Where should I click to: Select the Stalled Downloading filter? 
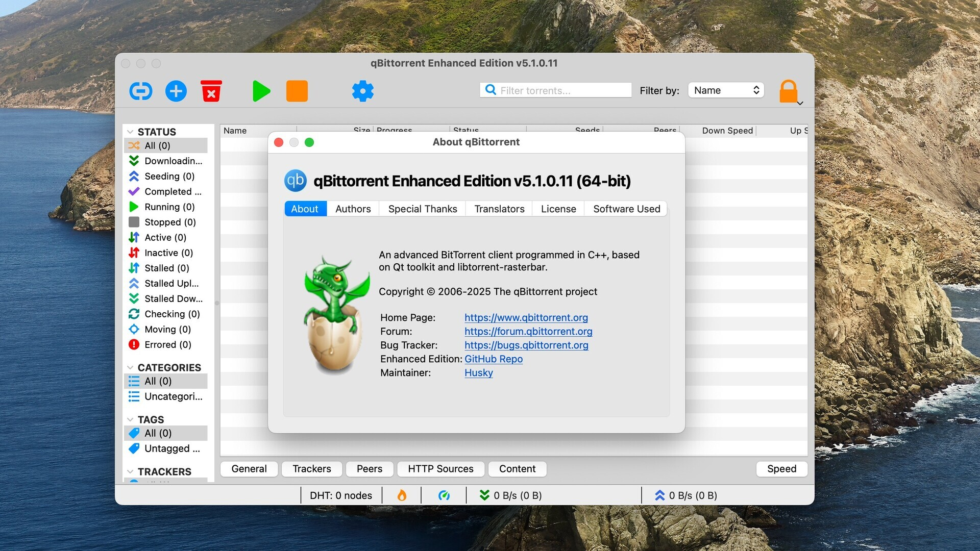[x=166, y=298]
